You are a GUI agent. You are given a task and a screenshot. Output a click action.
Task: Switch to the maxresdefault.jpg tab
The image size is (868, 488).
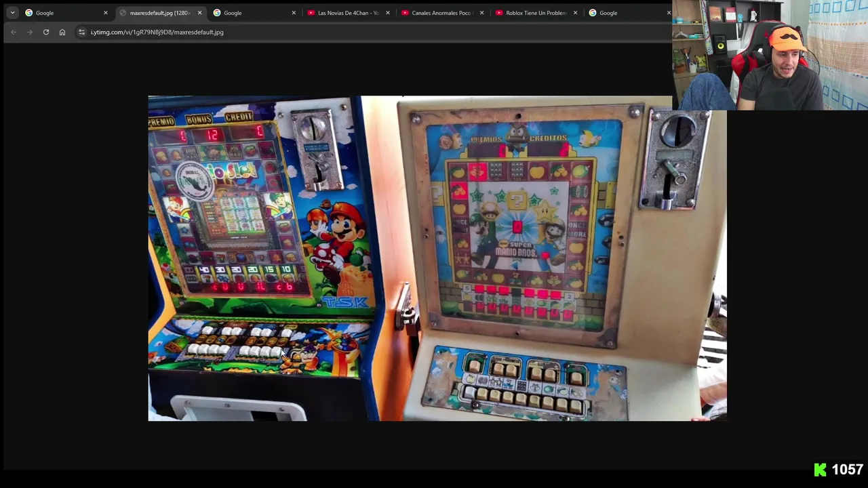[x=159, y=13]
